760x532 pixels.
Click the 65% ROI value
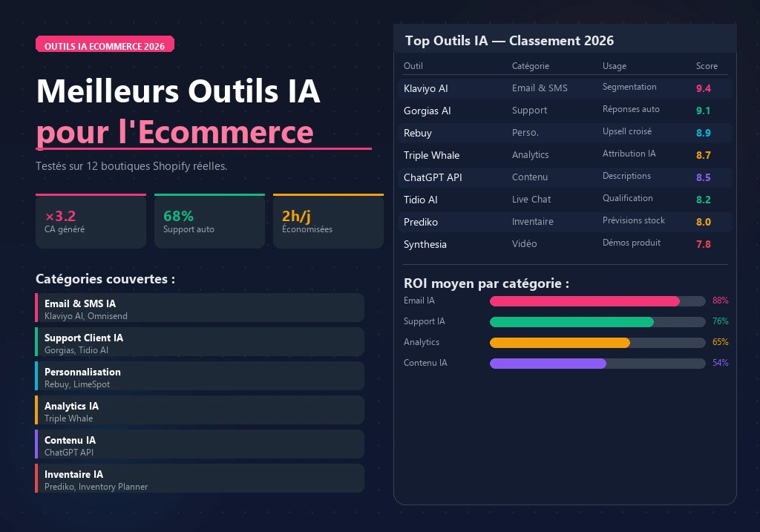pyautogui.click(x=720, y=342)
